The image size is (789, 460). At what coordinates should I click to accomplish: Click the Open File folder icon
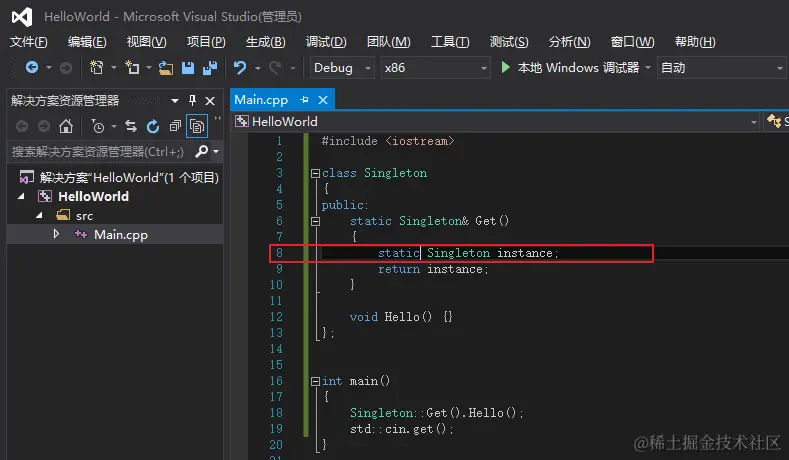click(x=166, y=67)
